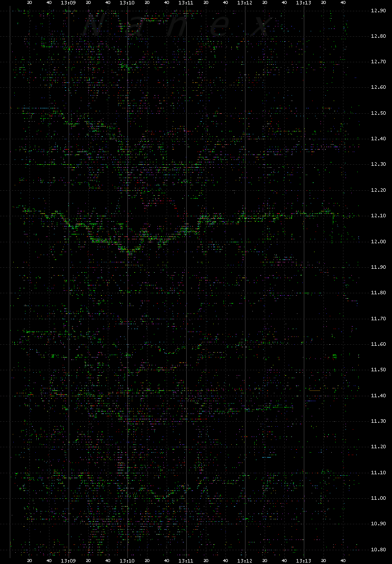Click 13:11 on the top time axis
This screenshot has height=564, width=392.
[x=186, y=2]
